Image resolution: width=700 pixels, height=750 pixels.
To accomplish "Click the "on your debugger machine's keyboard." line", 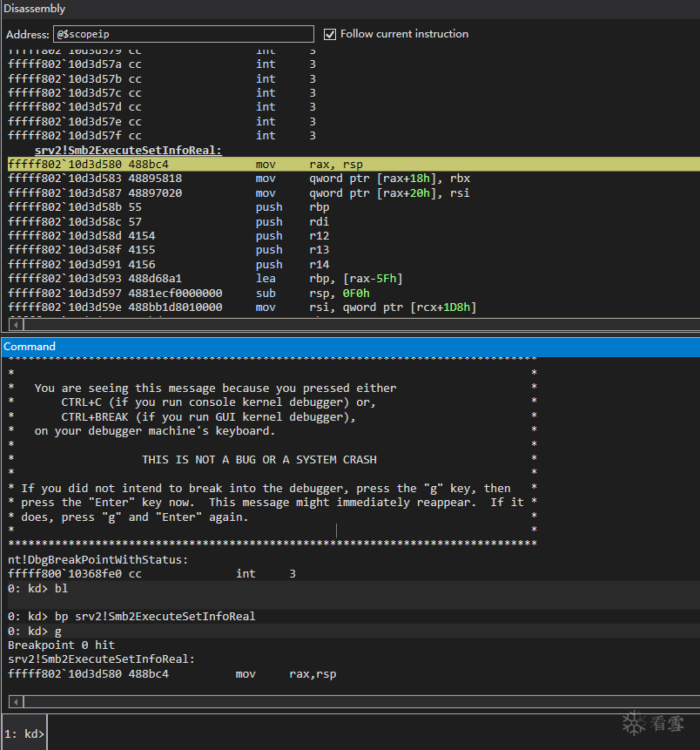I will (x=154, y=431).
